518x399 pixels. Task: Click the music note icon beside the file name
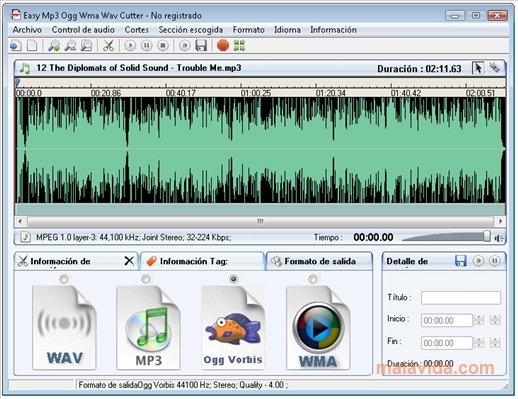click(x=25, y=68)
